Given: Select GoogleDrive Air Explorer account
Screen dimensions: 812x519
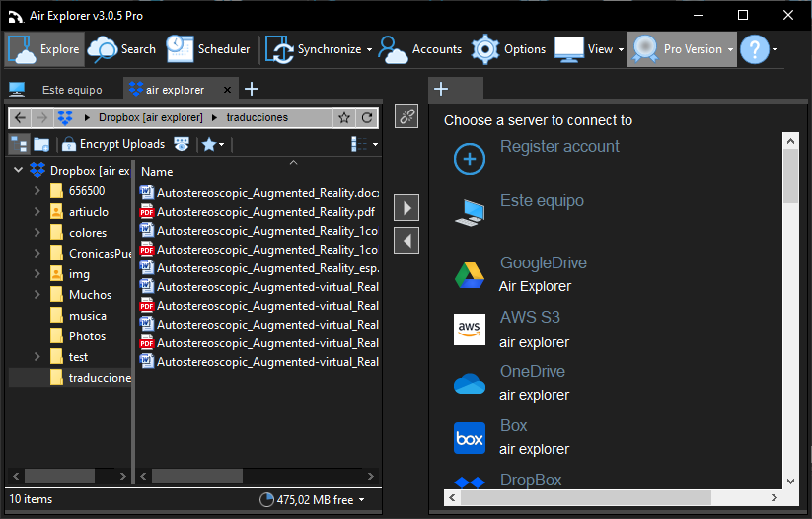Looking at the screenshot, I should pos(520,274).
